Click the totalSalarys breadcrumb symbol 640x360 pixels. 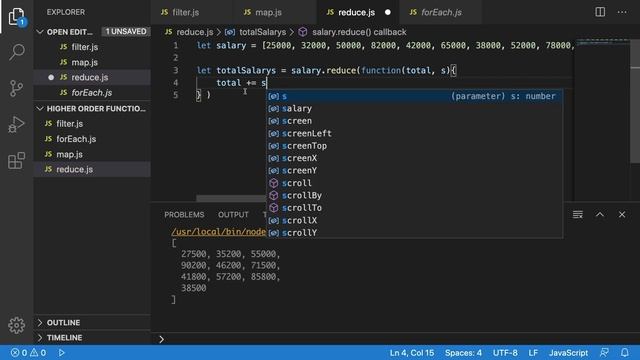coord(256,32)
